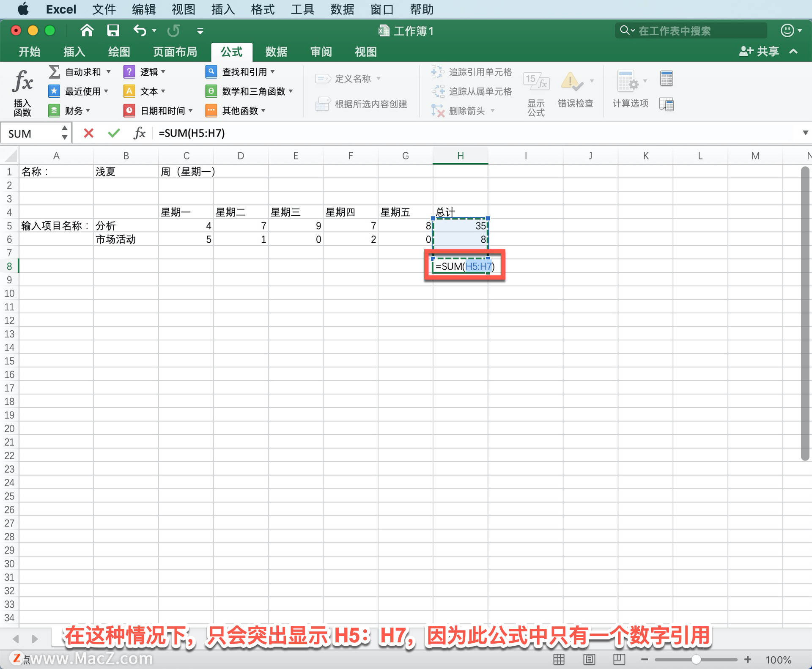Adjust the zoom slider at bottom right

pos(697,659)
